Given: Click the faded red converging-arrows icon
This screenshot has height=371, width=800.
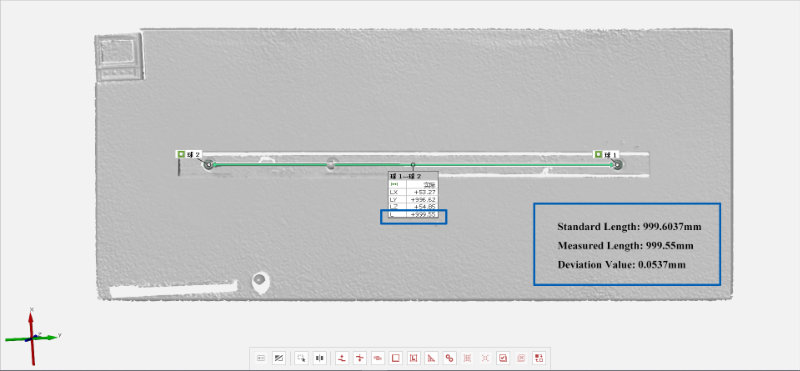Looking at the screenshot, I should point(485,358).
